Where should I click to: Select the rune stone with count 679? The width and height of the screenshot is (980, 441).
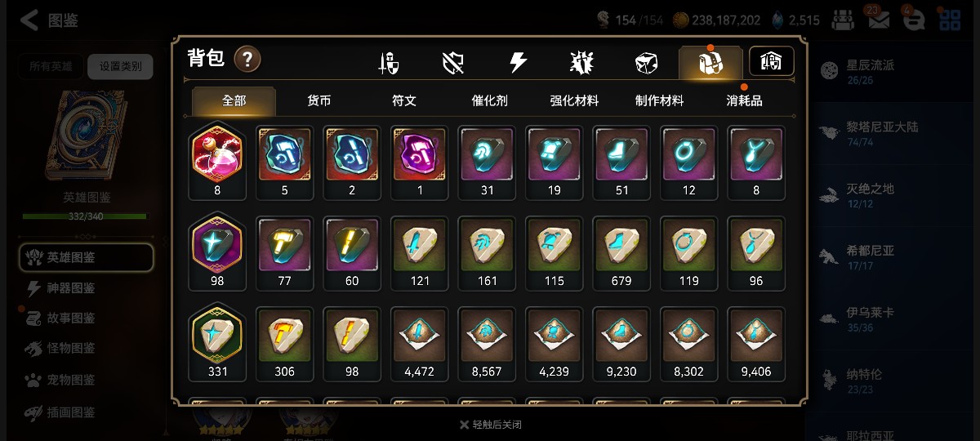point(621,252)
